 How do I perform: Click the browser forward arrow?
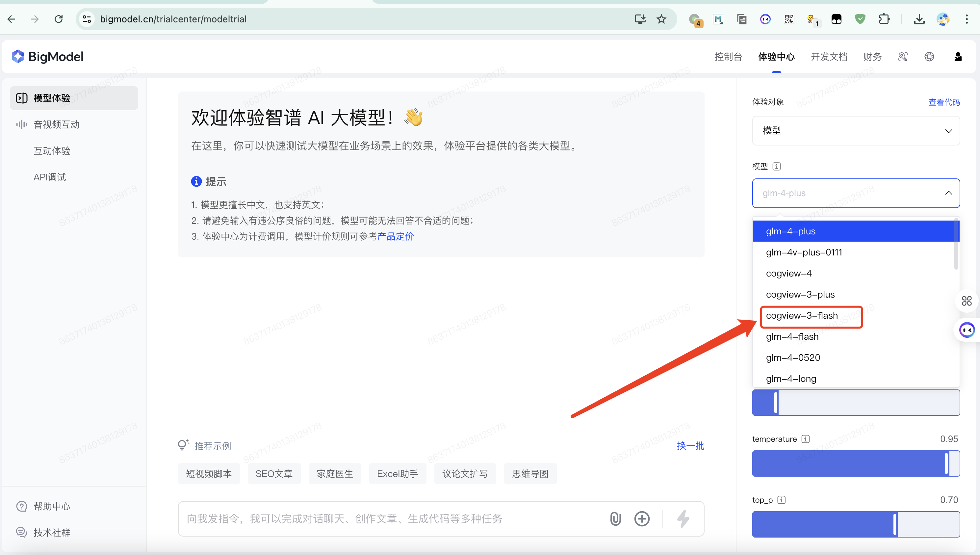[35, 19]
